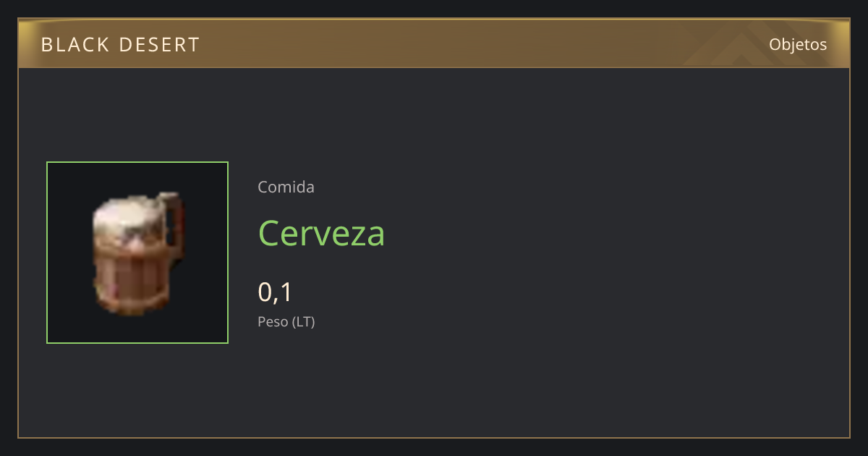Image resolution: width=868 pixels, height=456 pixels.
Task: Click the beer mug item icon
Action: [137, 253]
